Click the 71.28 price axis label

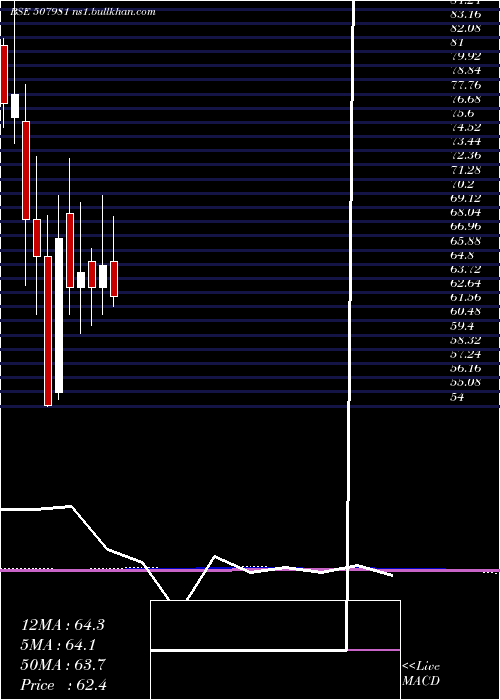pos(466,170)
